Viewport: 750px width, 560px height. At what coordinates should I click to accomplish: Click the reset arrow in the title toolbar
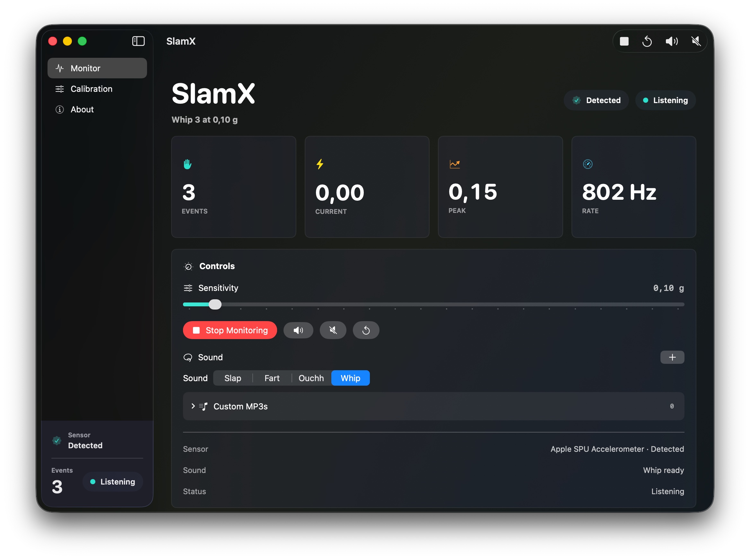pyautogui.click(x=647, y=41)
